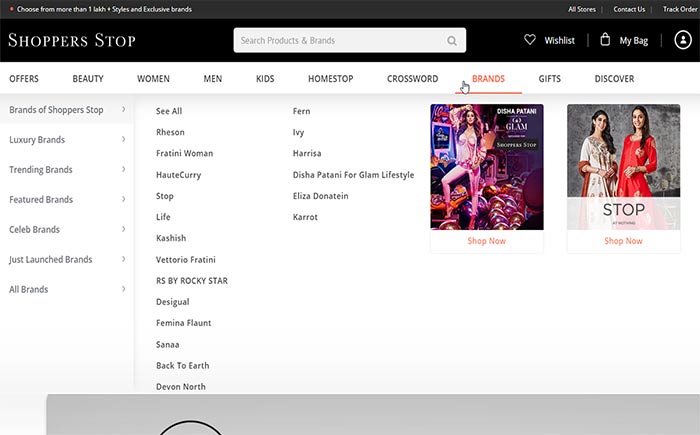Open the Homestop menu
This screenshot has height=435, width=700.
click(x=330, y=79)
